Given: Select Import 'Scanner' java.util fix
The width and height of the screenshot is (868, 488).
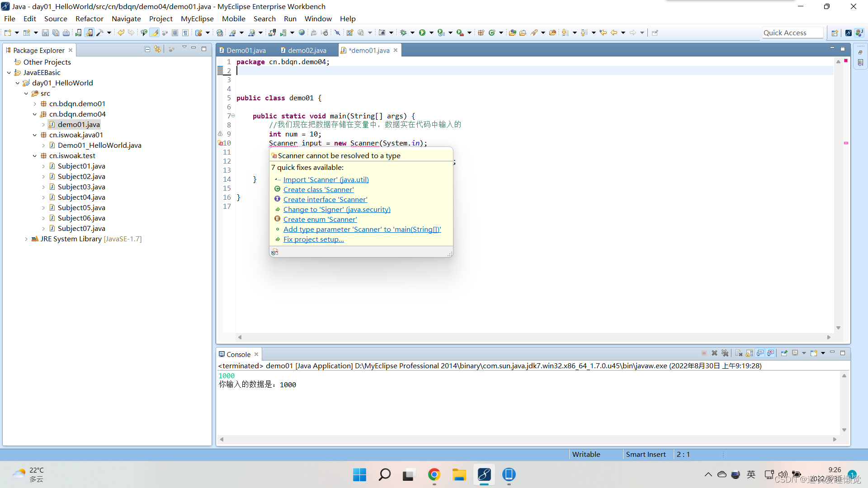Looking at the screenshot, I should 325,179.
